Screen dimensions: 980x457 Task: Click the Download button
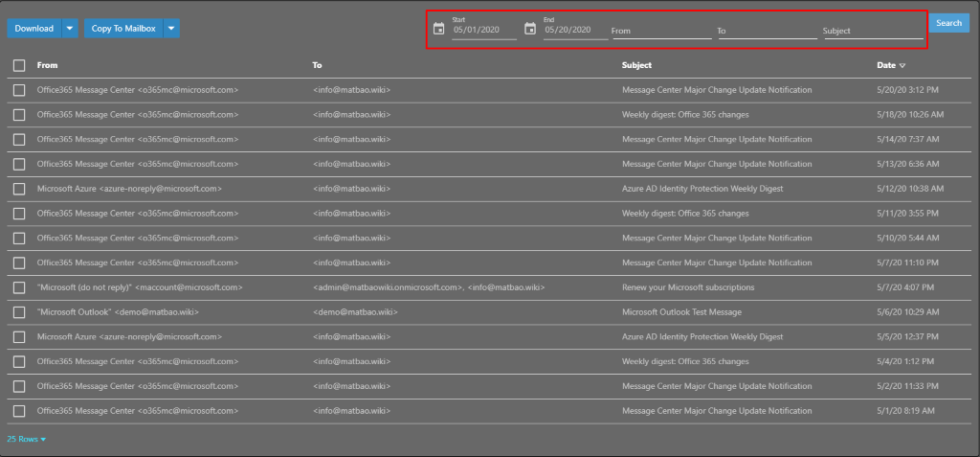pyautogui.click(x=34, y=29)
